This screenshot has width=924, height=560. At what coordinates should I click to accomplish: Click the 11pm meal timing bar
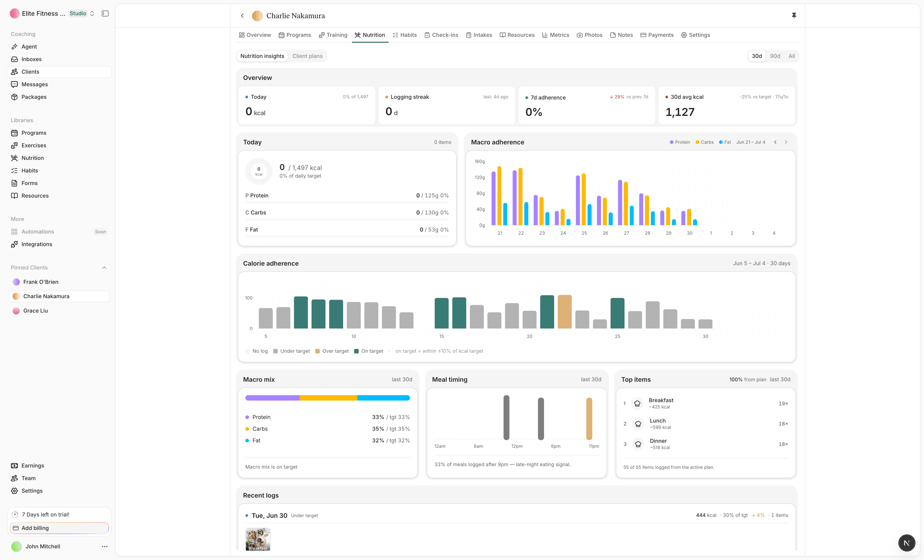point(589,419)
